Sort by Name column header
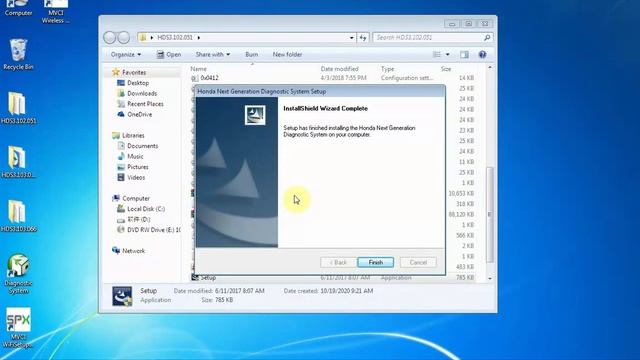 pos(198,69)
